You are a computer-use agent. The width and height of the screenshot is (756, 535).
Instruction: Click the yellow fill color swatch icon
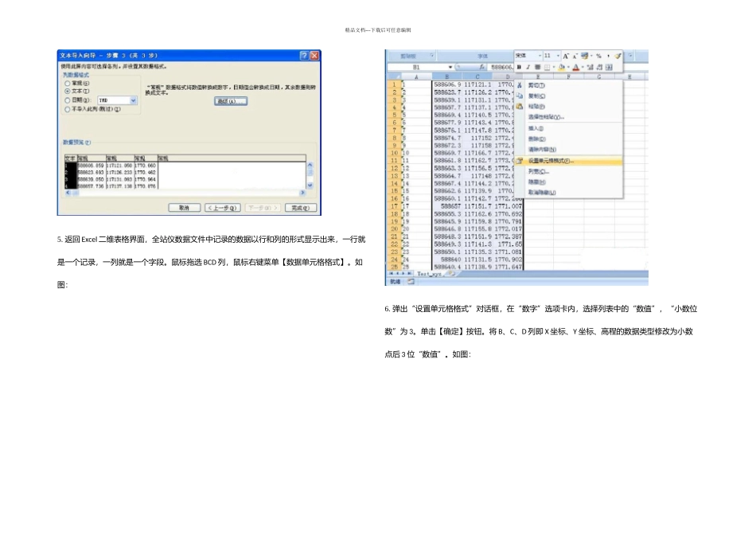tap(561, 67)
